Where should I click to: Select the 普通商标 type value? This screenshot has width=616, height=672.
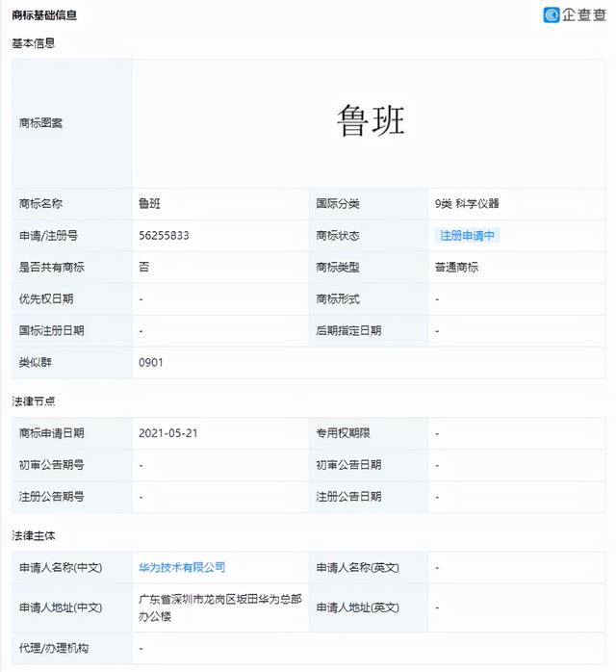(456, 267)
